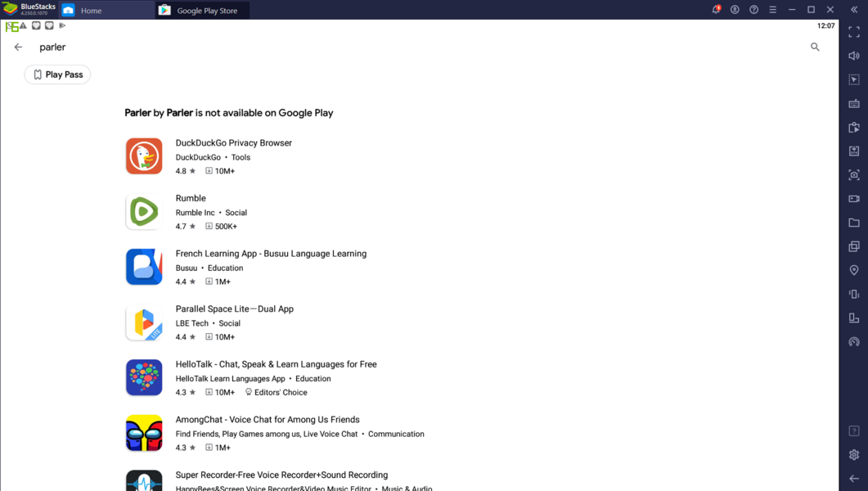
Task: Collapse the BlueStacks side toolbar
Action: (x=853, y=9)
